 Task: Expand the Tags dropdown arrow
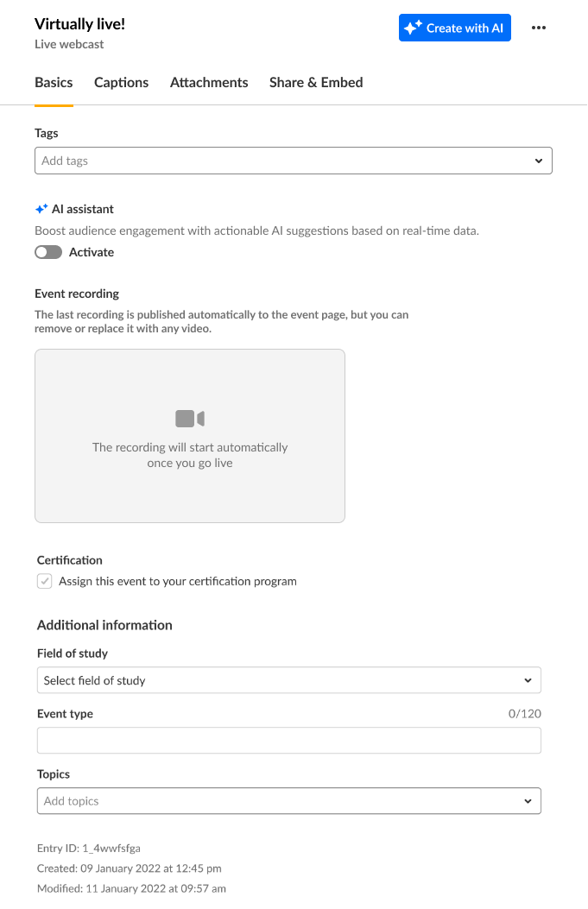(539, 161)
